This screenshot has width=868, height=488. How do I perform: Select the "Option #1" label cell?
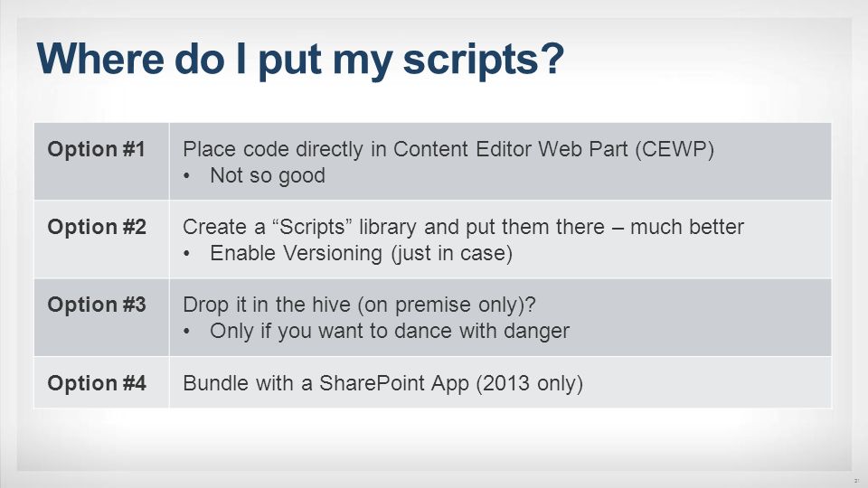pos(102,161)
